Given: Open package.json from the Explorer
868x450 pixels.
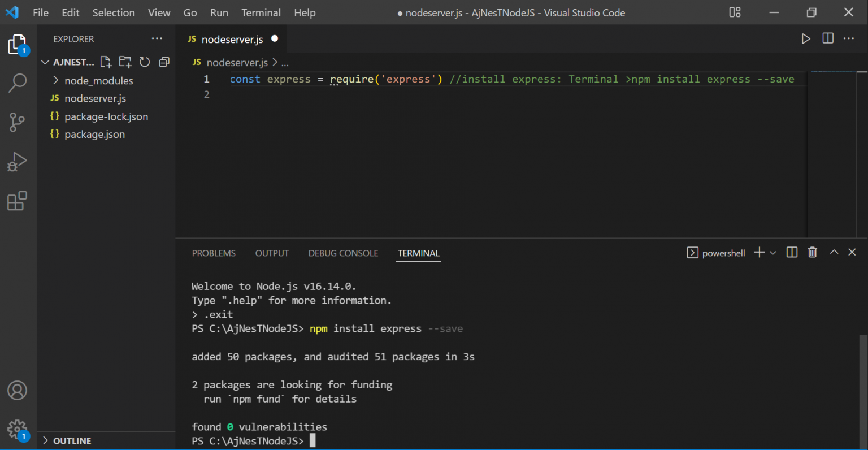Looking at the screenshot, I should coord(94,135).
